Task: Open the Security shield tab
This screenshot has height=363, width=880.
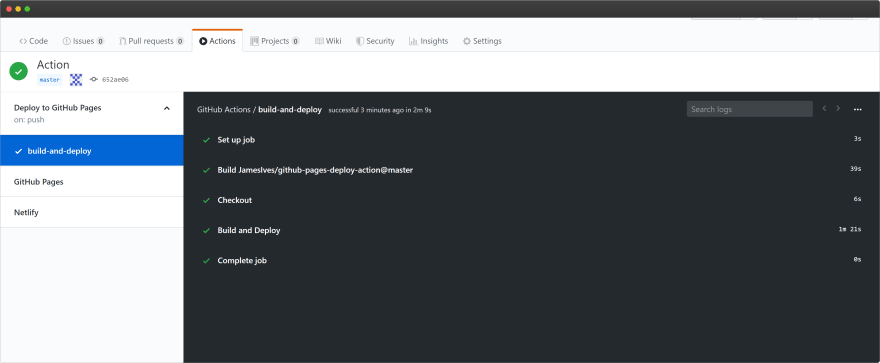Action: 375,41
